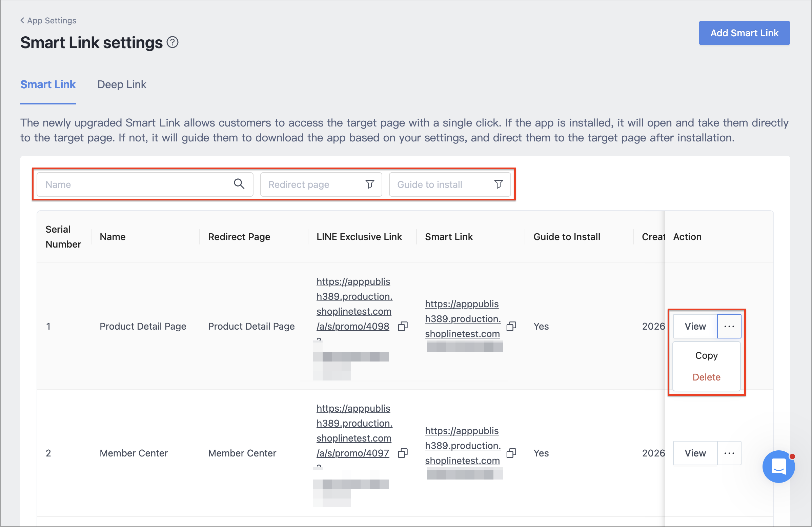Copy LINE Exclusive Link for Product Detail Page

click(403, 326)
